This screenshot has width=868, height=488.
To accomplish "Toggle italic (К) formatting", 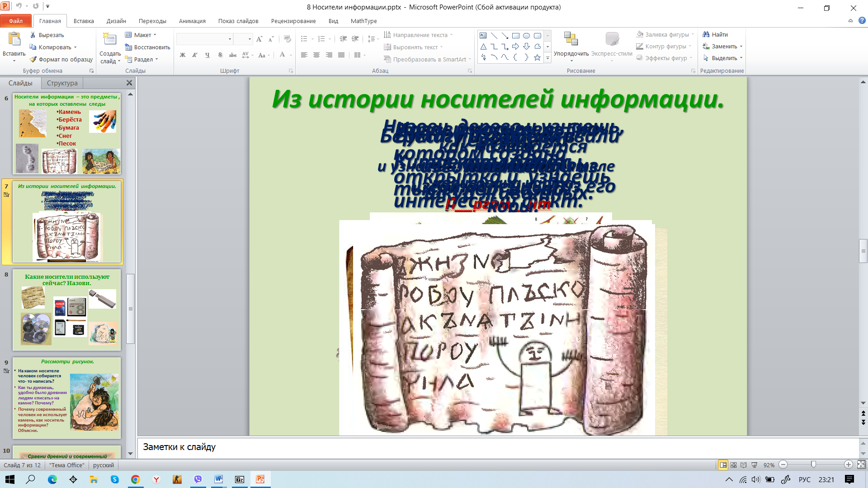I will tap(195, 55).
